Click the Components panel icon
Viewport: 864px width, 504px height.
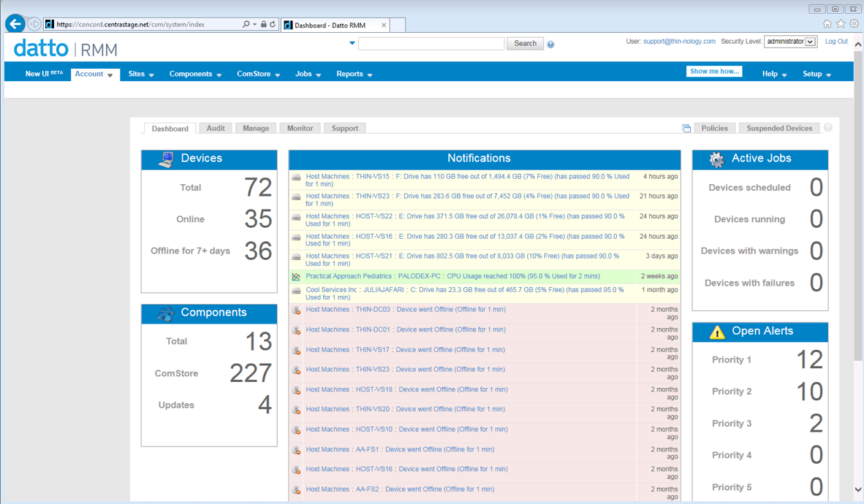coord(166,313)
